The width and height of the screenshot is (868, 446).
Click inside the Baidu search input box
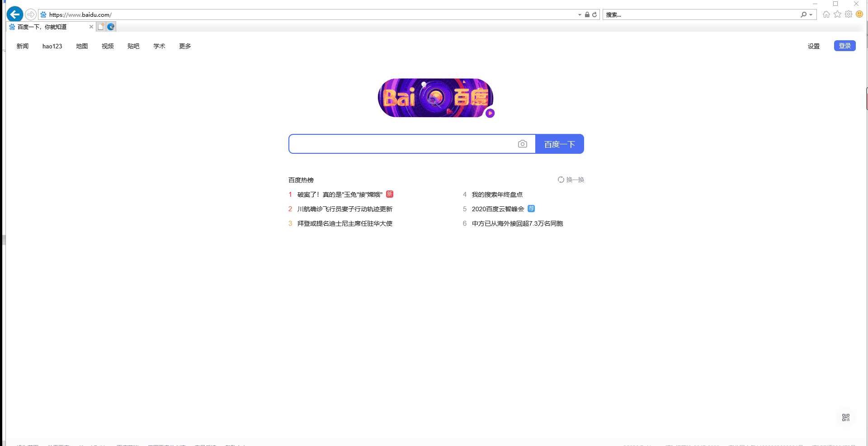pyautogui.click(x=402, y=144)
